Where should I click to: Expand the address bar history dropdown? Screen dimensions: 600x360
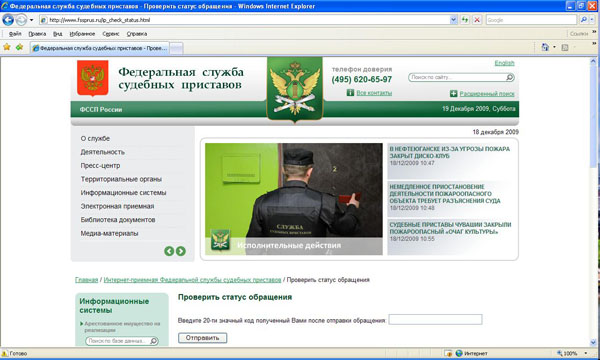(453, 20)
